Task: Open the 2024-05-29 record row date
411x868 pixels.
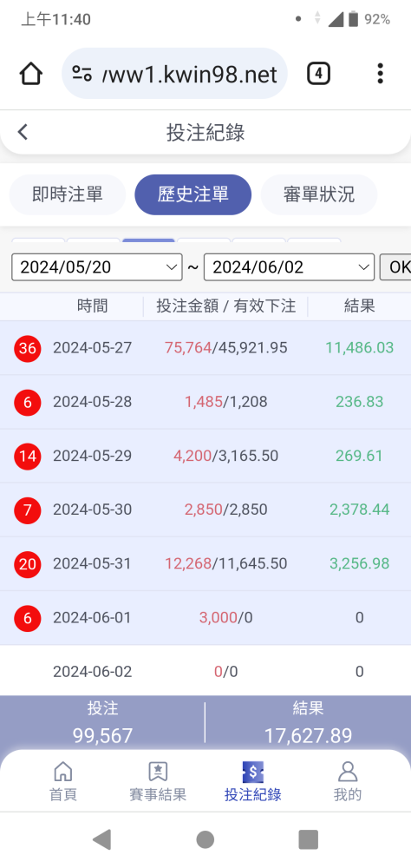Action: pos(93,456)
